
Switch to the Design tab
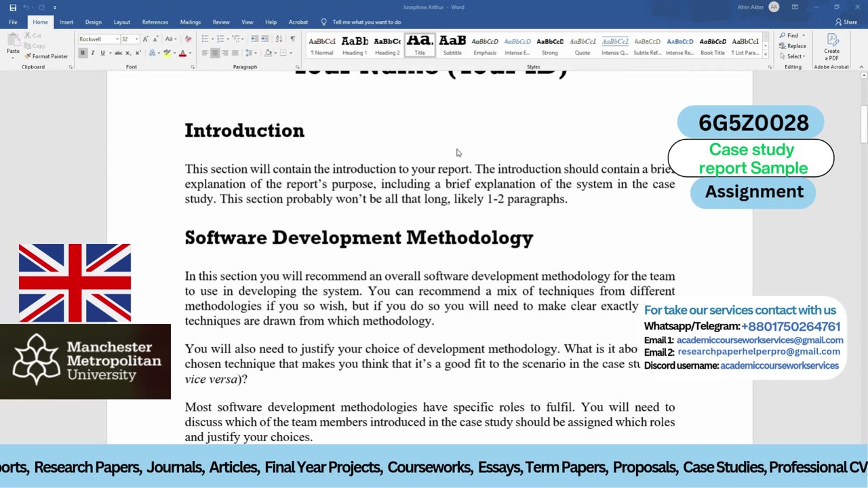pos(94,22)
